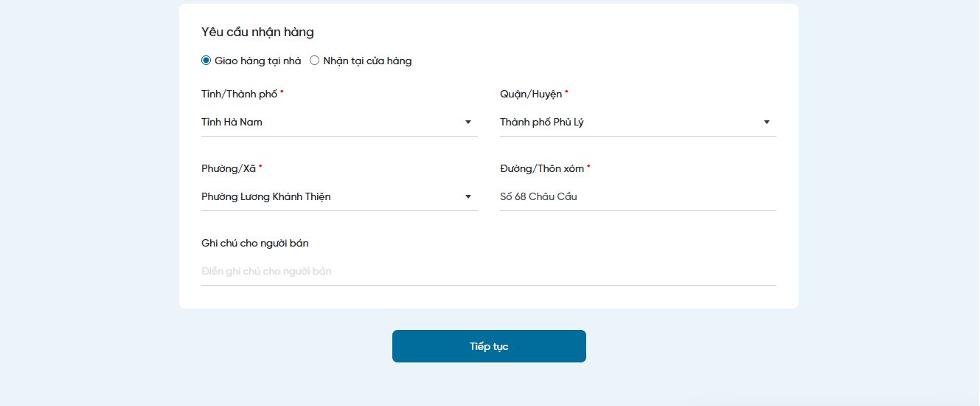Click the seller note input "Điền ghi chú cho người bán"
Screen dimensions: 980x406
point(488,271)
